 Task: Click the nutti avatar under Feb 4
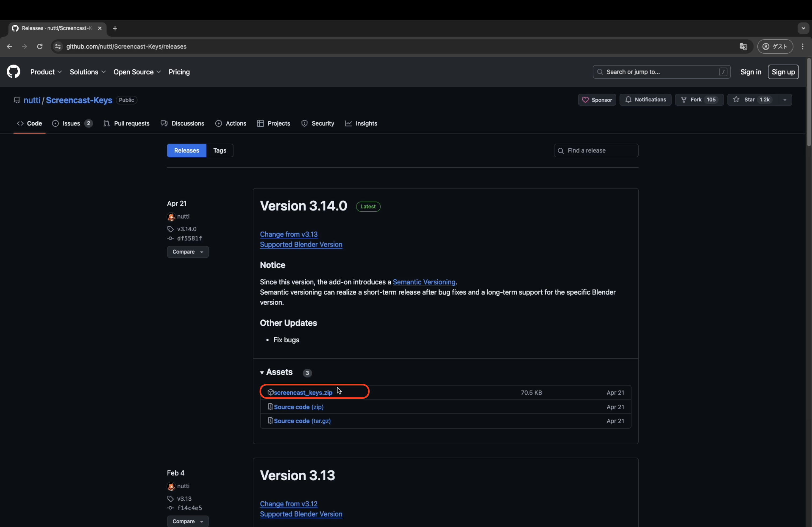coord(171,486)
